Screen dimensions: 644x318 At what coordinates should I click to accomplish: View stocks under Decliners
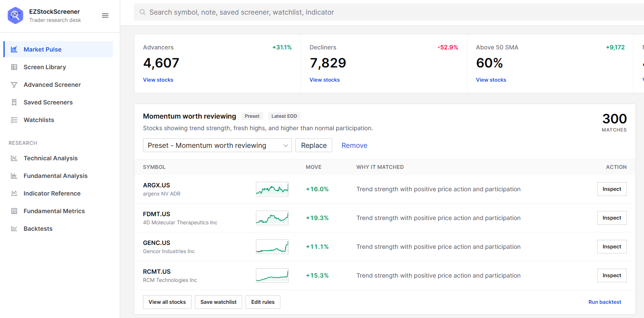[x=325, y=80]
